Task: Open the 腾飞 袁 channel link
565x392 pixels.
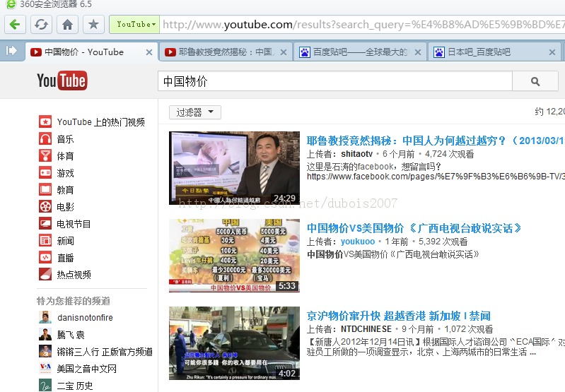Action: pyautogui.click(x=71, y=335)
